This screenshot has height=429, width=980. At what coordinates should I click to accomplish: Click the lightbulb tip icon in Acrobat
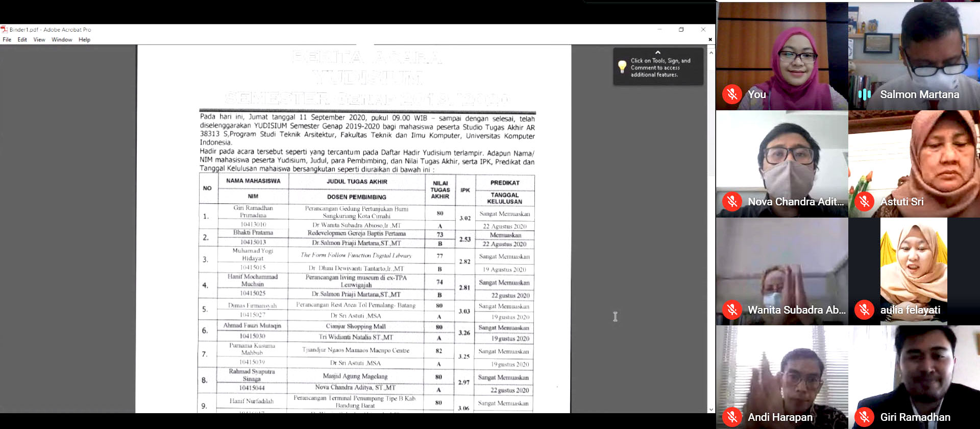pyautogui.click(x=622, y=67)
